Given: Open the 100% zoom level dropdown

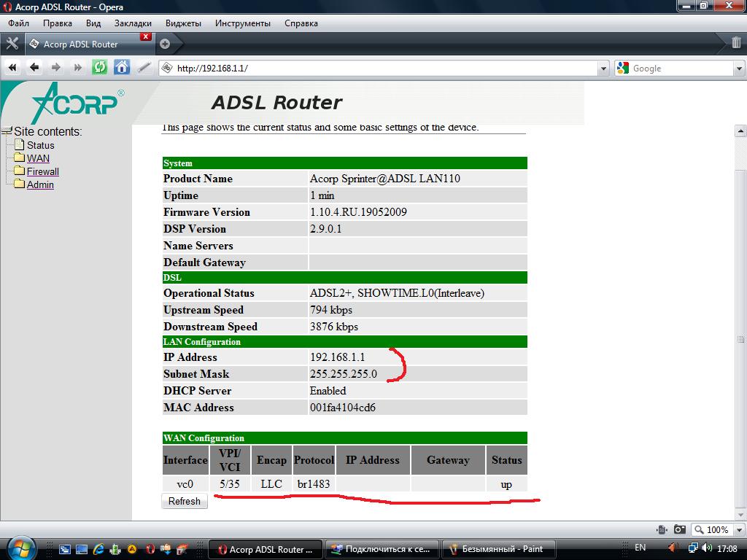Looking at the screenshot, I should 717,529.
